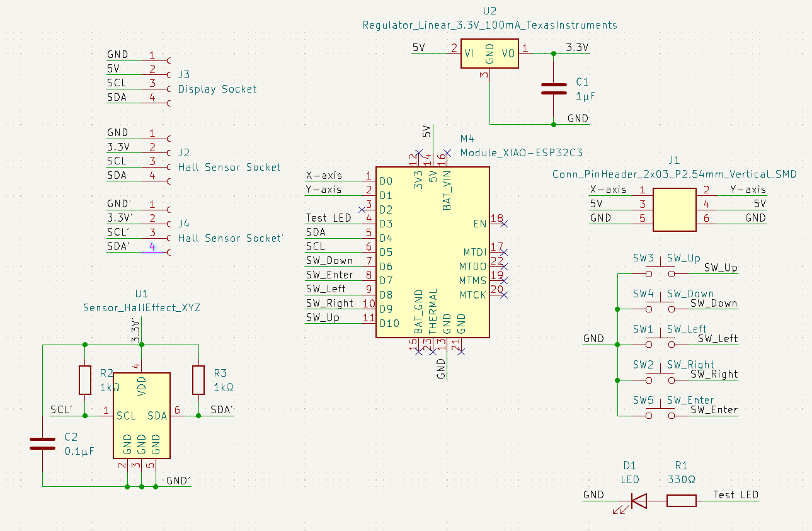Click the Conn_PinHeader_2x03_P2.54mm_Vertical_SMD text
812x531 pixels.
(x=674, y=174)
